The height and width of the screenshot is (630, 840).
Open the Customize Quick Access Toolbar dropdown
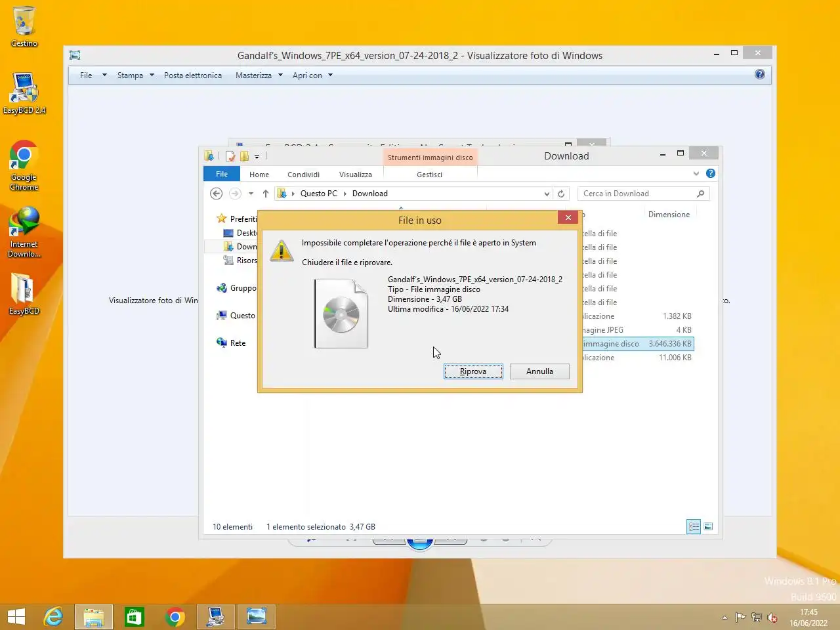257,156
